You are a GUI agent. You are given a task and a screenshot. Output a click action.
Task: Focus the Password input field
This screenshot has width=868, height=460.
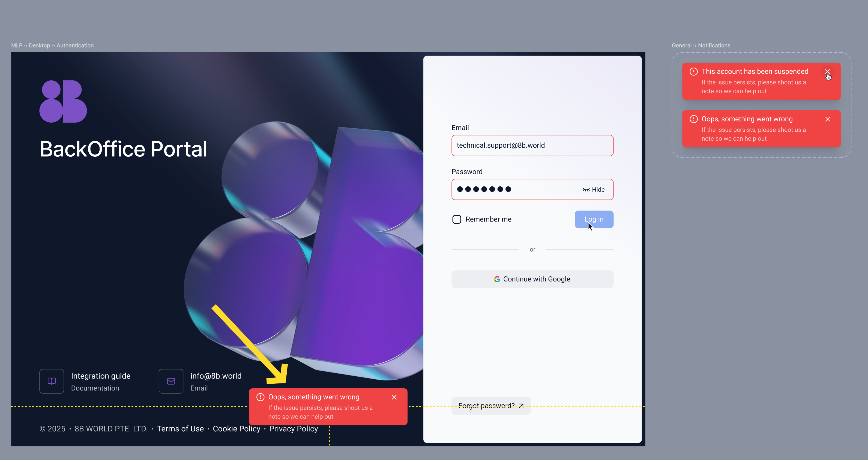pyautogui.click(x=532, y=189)
